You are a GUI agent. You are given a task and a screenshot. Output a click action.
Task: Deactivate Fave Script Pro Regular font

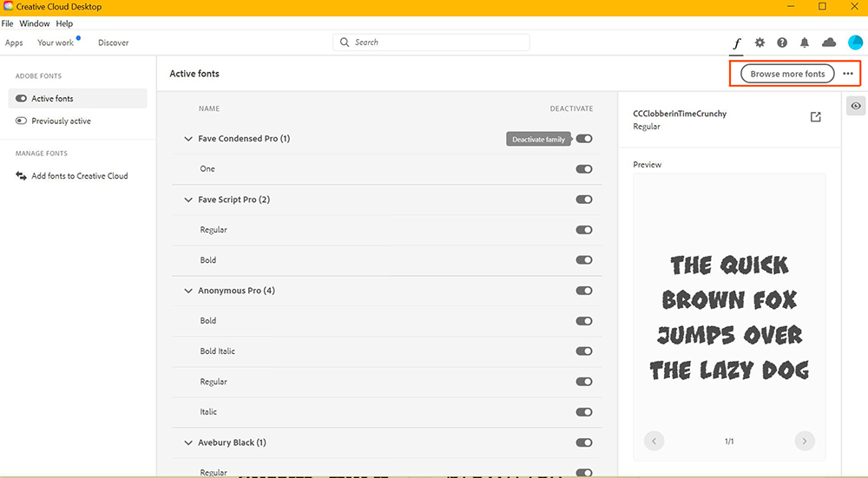point(584,230)
